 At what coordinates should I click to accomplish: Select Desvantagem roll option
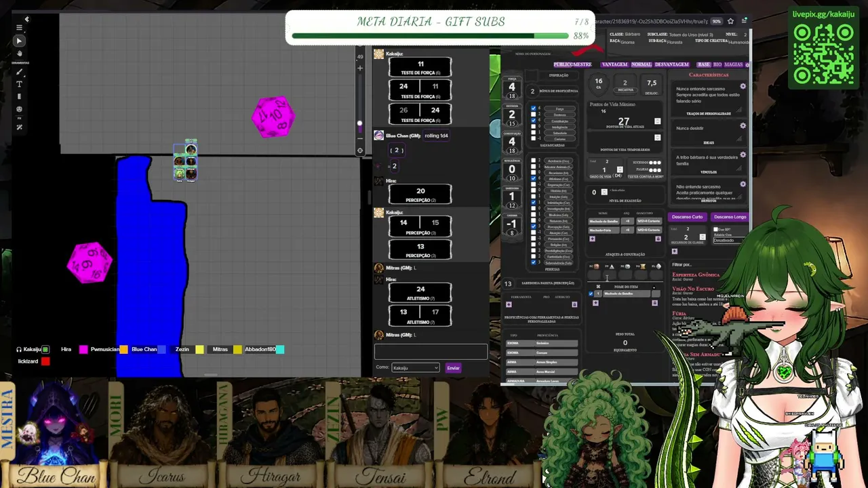point(672,64)
